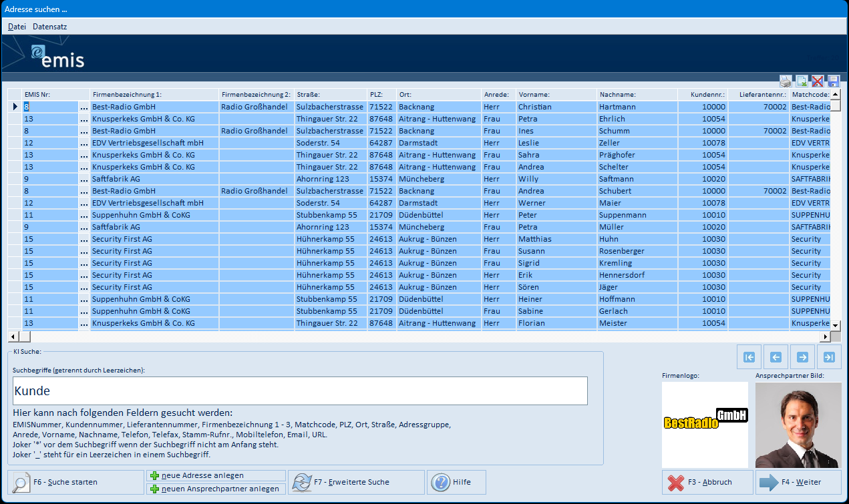849x504 pixels.
Task: Open ellipsis button in Willy Saftmann row
Action: (x=83, y=179)
